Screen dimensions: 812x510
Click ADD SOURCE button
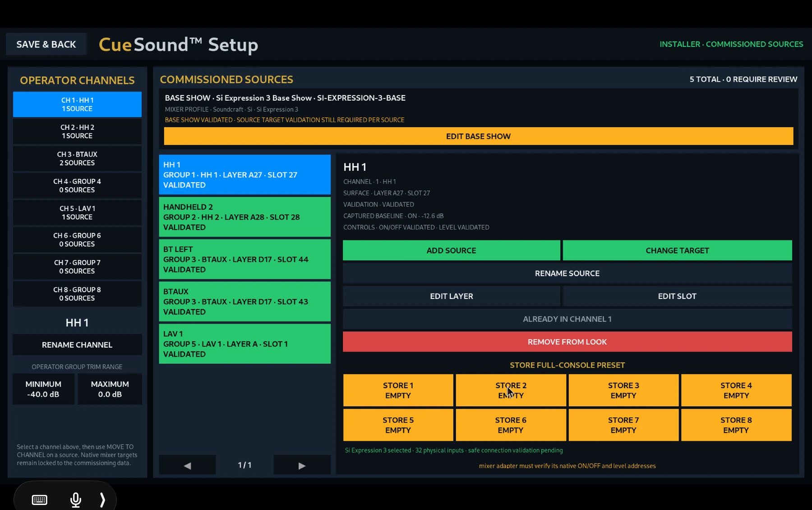[451, 250]
